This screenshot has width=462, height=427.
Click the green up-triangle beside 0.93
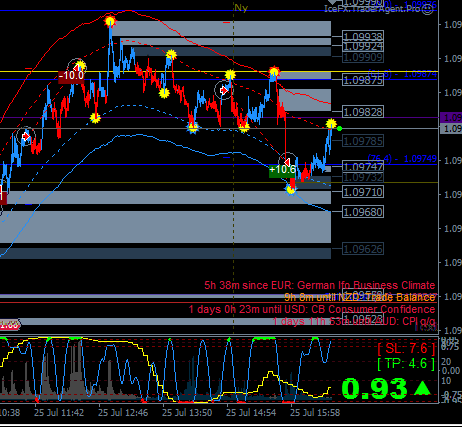[422, 389]
